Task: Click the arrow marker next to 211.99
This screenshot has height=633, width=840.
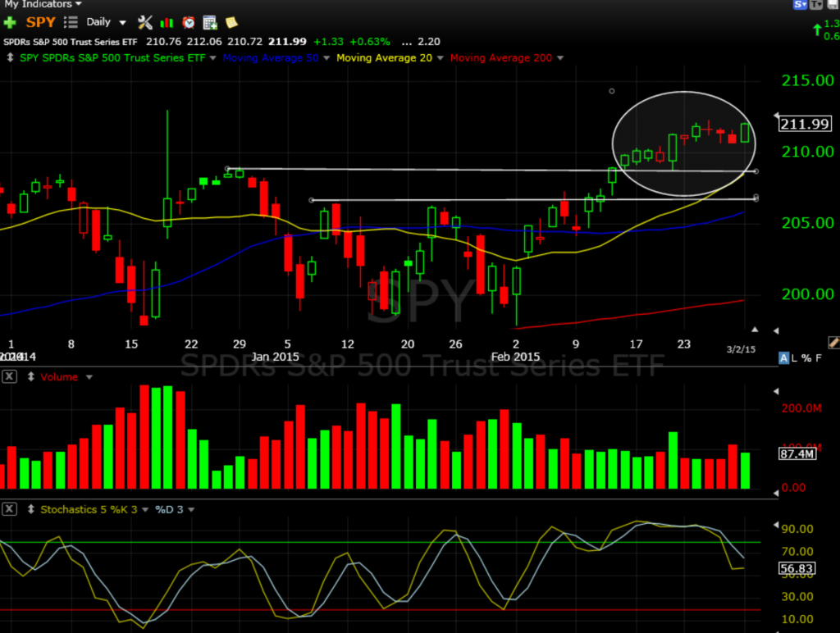Action: coord(776,116)
